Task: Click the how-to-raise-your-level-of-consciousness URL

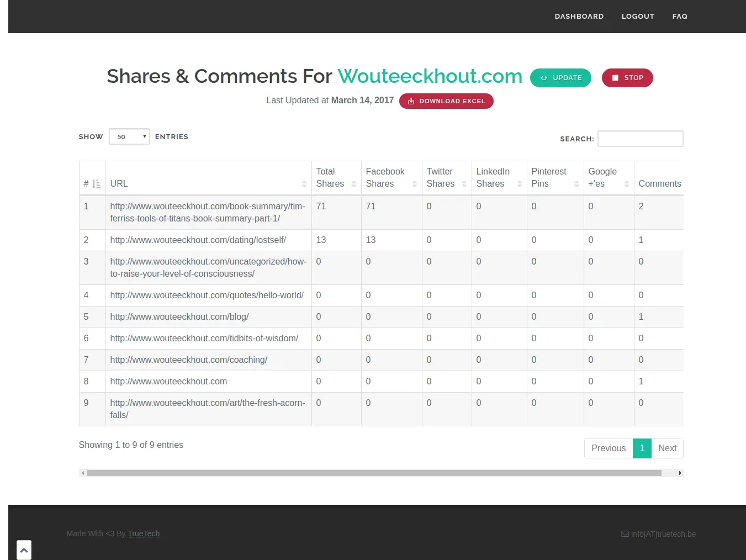Action: (x=208, y=268)
